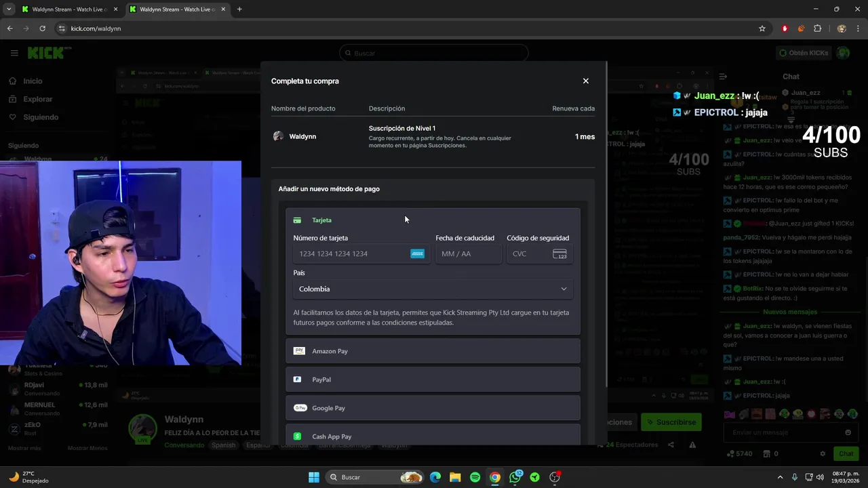
Task: Share the stream via share icon
Action: click(x=671, y=445)
